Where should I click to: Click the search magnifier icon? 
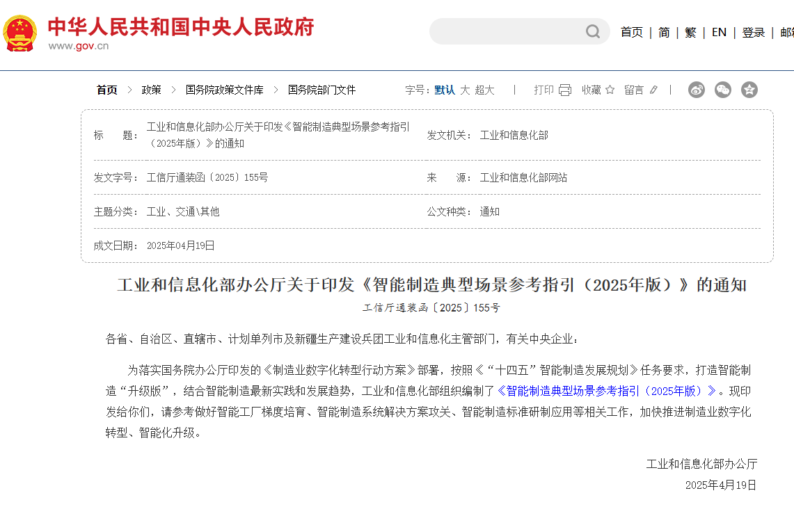point(592,32)
